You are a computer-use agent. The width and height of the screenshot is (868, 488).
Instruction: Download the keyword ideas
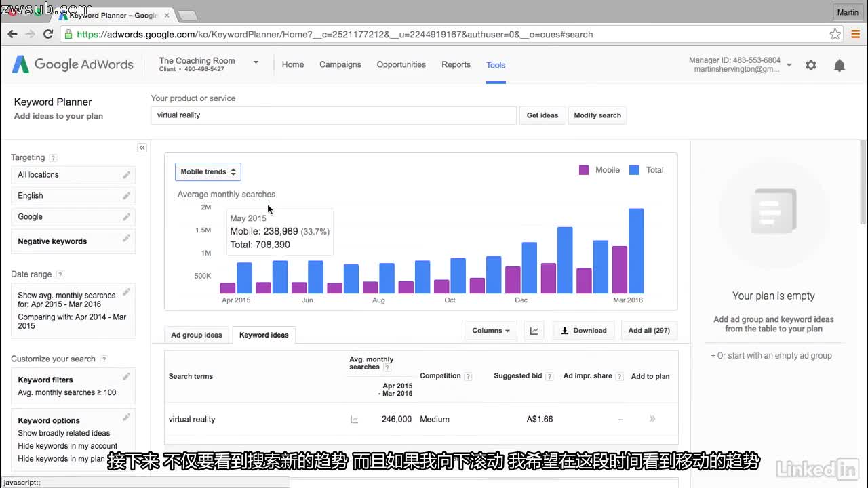[584, 331]
